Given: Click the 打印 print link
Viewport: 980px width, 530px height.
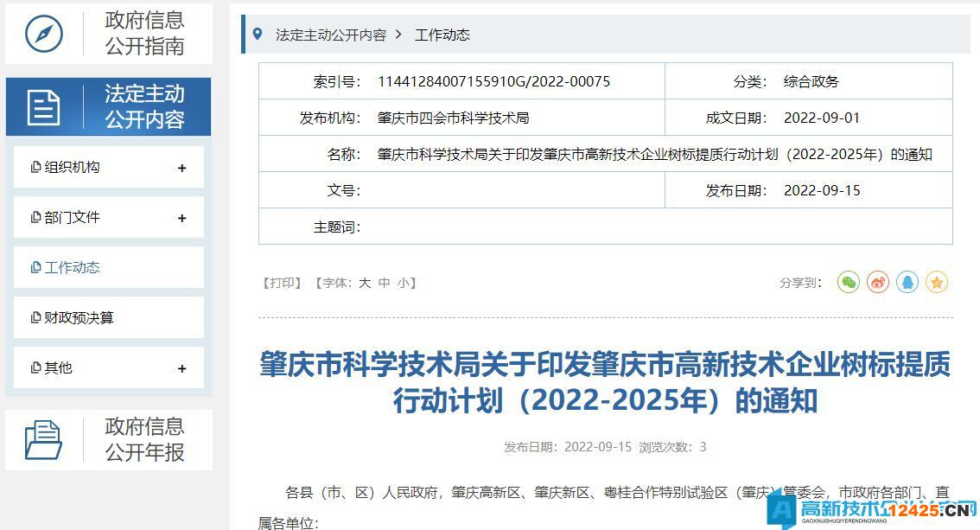Looking at the screenshot, I should coord(280,282).
